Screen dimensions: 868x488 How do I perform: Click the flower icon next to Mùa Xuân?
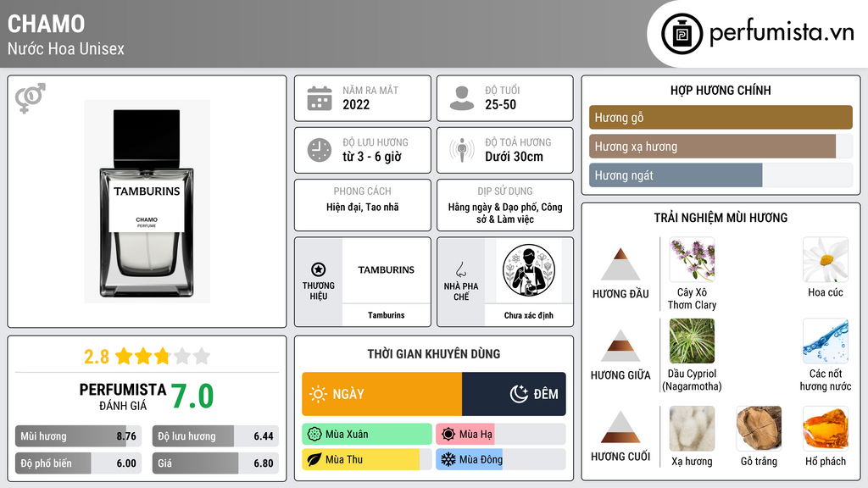tap(314, 435)
